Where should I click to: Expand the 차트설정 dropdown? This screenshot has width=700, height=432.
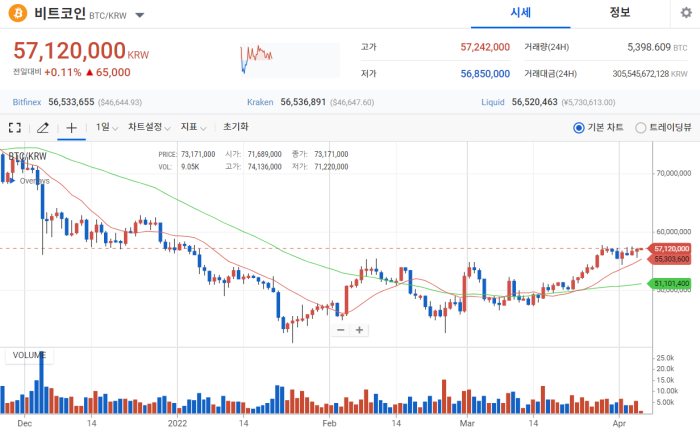[x=149, y=127]
